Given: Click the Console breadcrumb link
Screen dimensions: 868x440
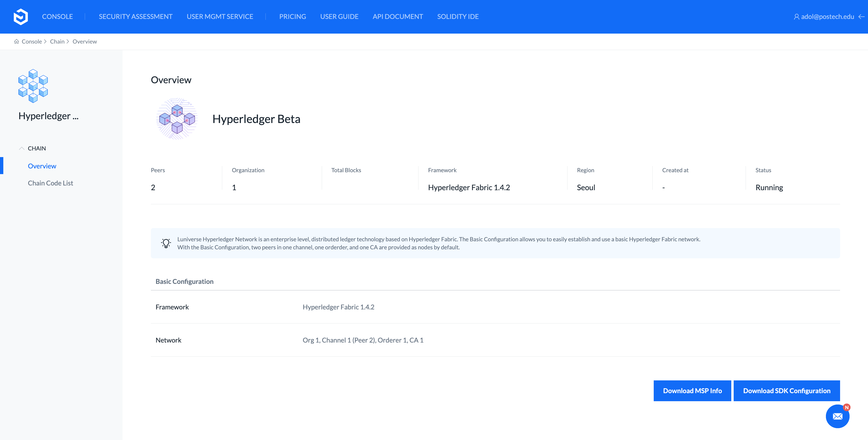Looking at the screenshot, I should (x=32, y=41).
